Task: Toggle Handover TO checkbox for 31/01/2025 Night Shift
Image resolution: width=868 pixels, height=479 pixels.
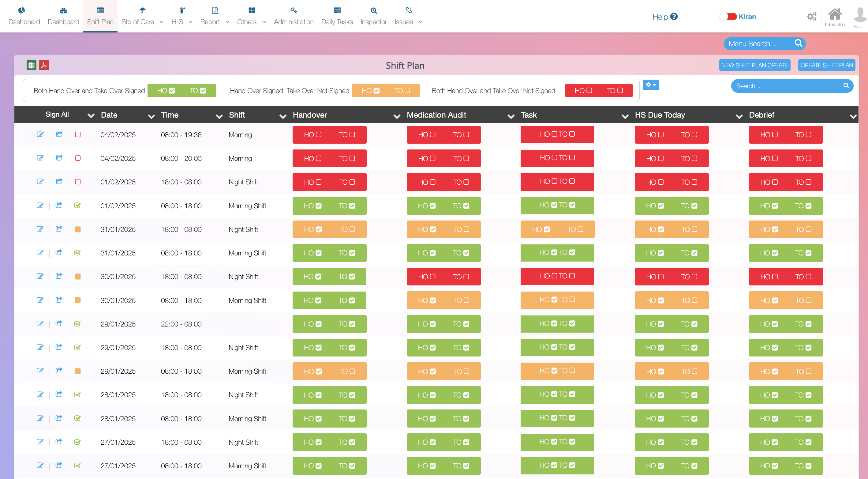Action: 353,229
